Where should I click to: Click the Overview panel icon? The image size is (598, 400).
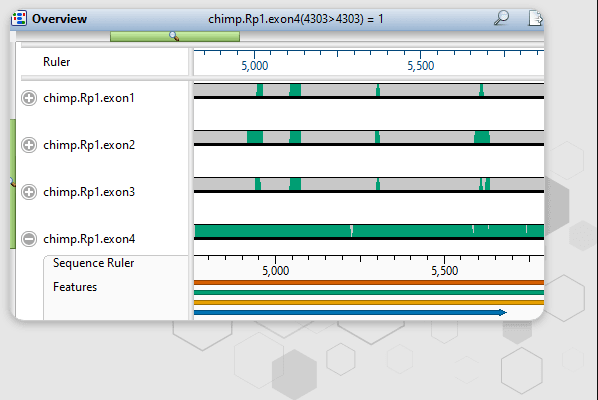tap(19, 18)
